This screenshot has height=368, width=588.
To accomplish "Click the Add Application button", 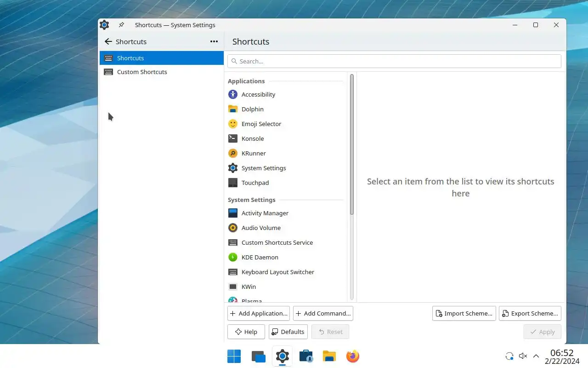I will (x=259, y=313).
